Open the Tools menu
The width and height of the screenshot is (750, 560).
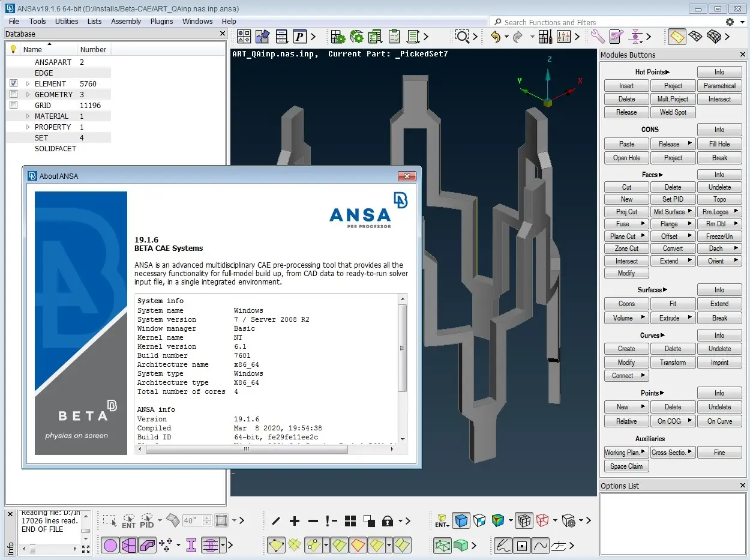point(37,21)
